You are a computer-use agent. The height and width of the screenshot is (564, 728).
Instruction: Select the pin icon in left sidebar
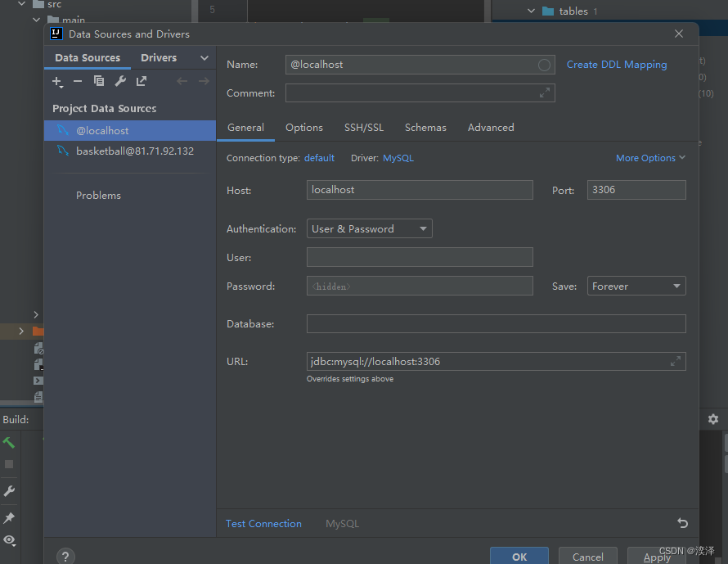click(x=11, y=517)
